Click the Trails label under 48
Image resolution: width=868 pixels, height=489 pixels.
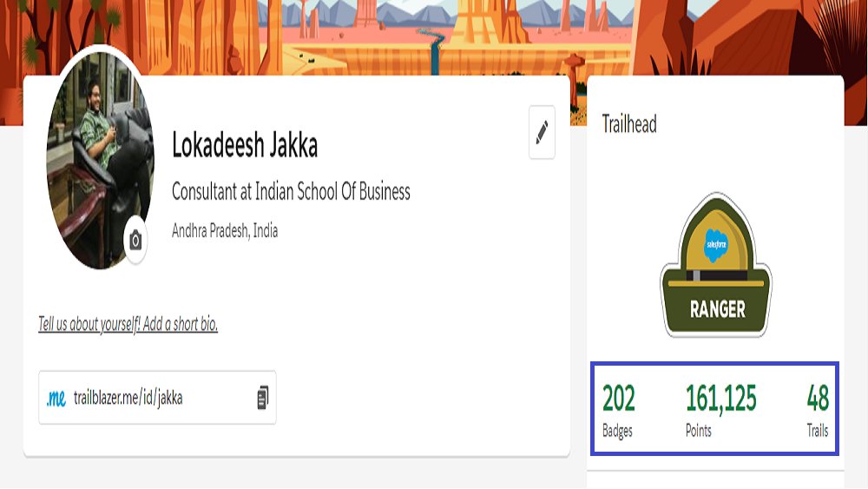click(x=818, y=430)
